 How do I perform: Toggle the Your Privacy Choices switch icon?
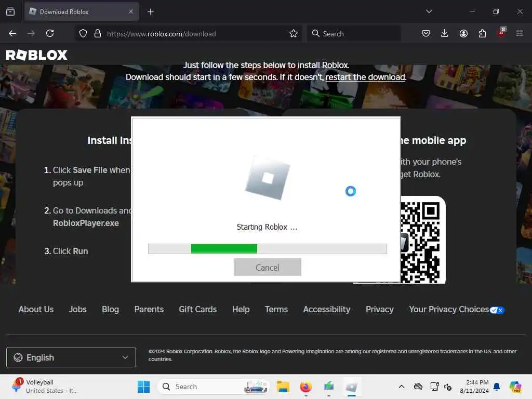[497, 310]
